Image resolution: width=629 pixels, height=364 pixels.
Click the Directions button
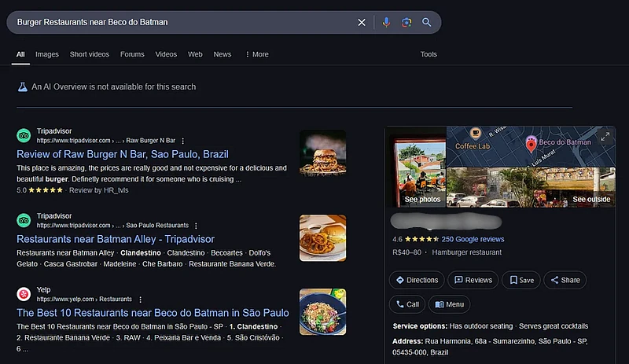click(417, 280)
